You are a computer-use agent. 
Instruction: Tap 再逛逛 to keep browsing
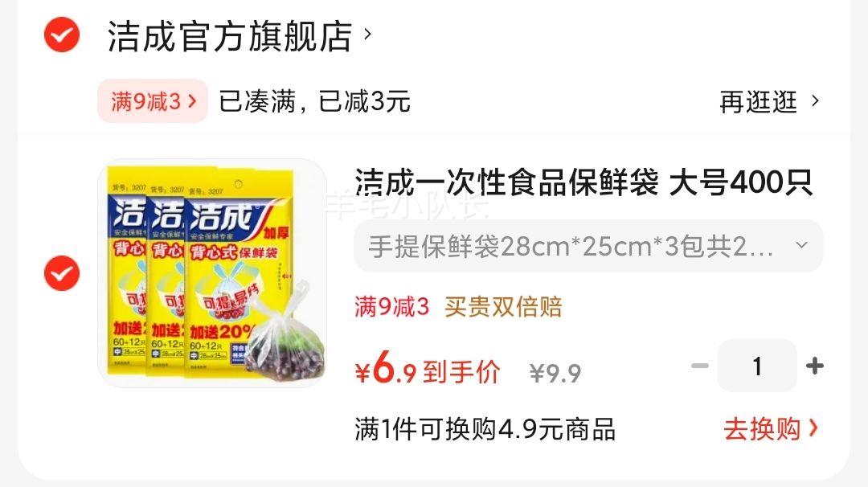click(x=759, y=102)
